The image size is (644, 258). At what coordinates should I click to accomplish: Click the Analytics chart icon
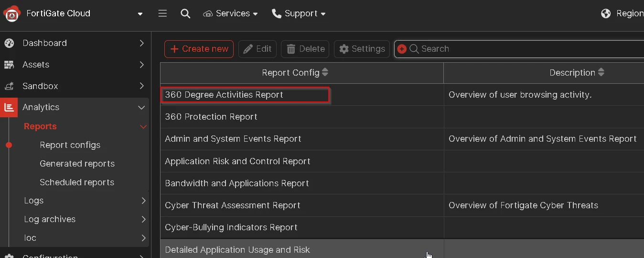(x=9, y=107)
